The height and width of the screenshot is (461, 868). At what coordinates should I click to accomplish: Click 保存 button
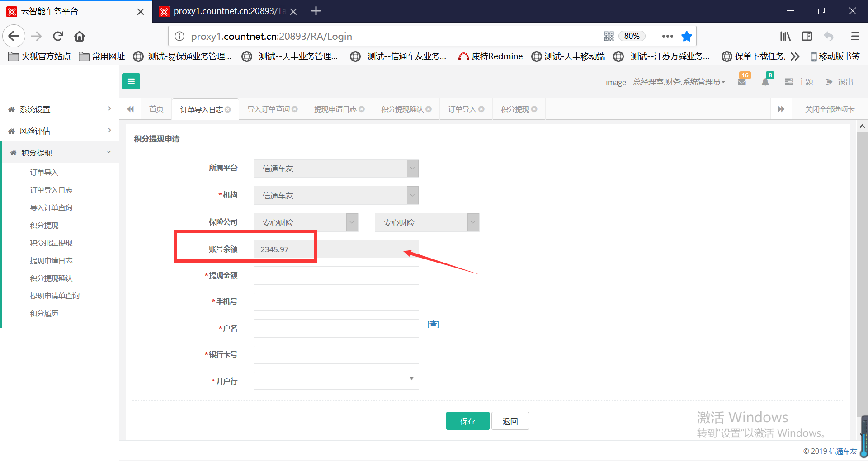pos(467,421)
